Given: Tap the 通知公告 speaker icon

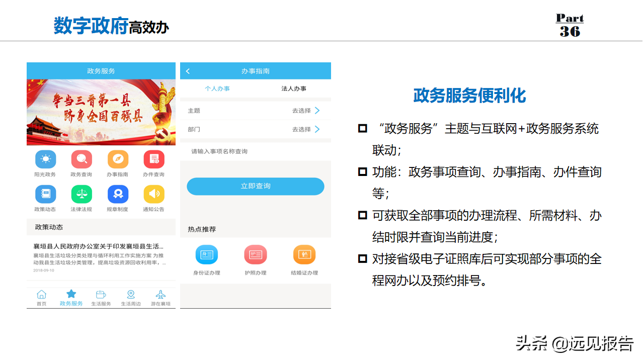Looking at the screenshot, I should pyautogui.click(x=154, y=194).
